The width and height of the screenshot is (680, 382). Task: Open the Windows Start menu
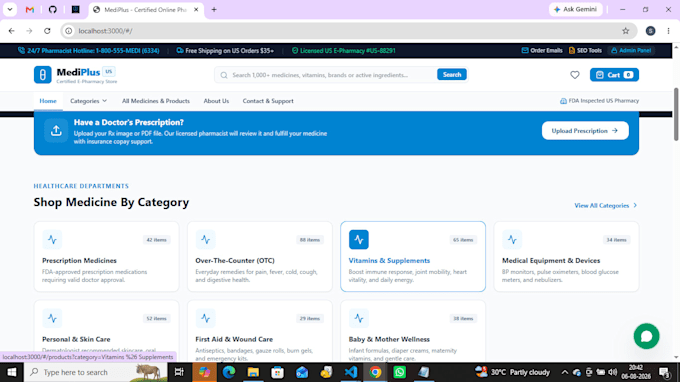tap(12, 372)
